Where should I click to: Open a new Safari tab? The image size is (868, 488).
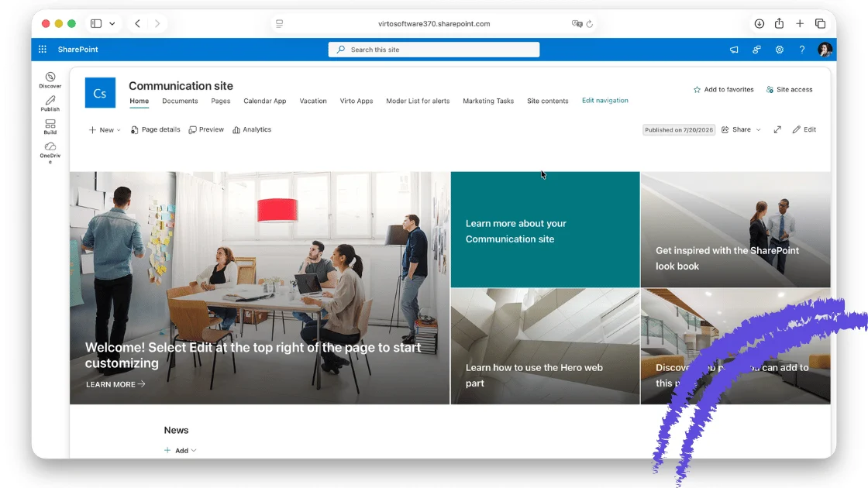pos(800,24)
